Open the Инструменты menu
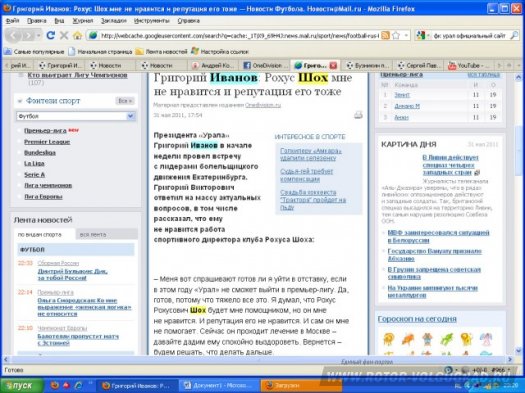The width and height of the screenshot is (525, 393). (152, 21)
